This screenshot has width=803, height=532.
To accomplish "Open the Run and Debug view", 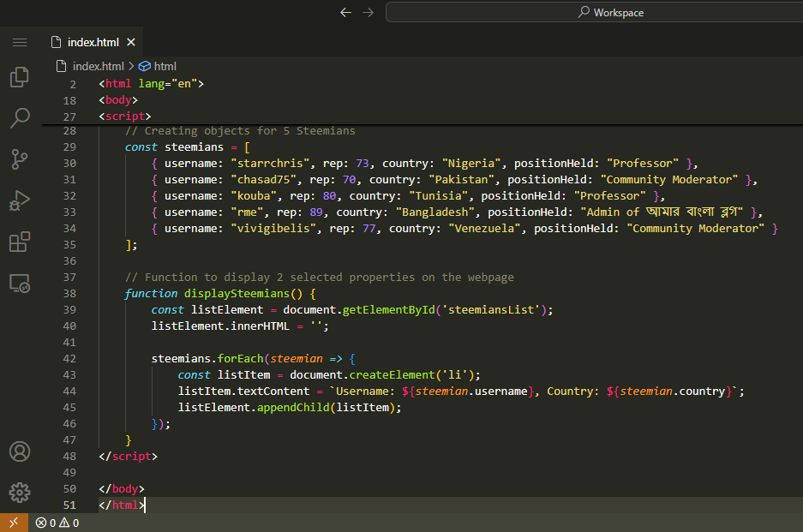I will tap(19, 200).
